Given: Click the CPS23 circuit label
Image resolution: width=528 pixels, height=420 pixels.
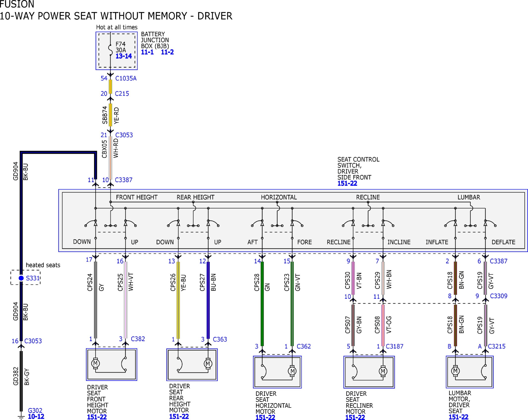Looking at the screenshot, I should pos(287,282).
